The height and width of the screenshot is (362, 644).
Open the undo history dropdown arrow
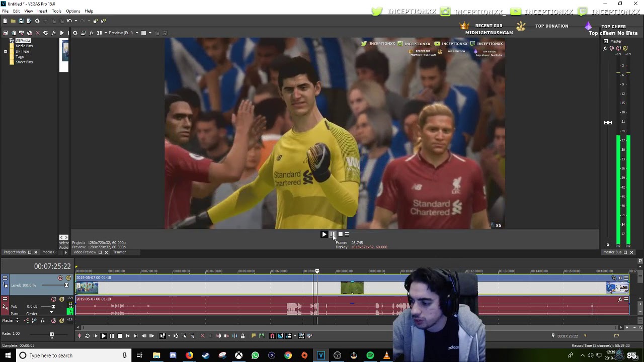pyautogui.click(x=75, y=21)
